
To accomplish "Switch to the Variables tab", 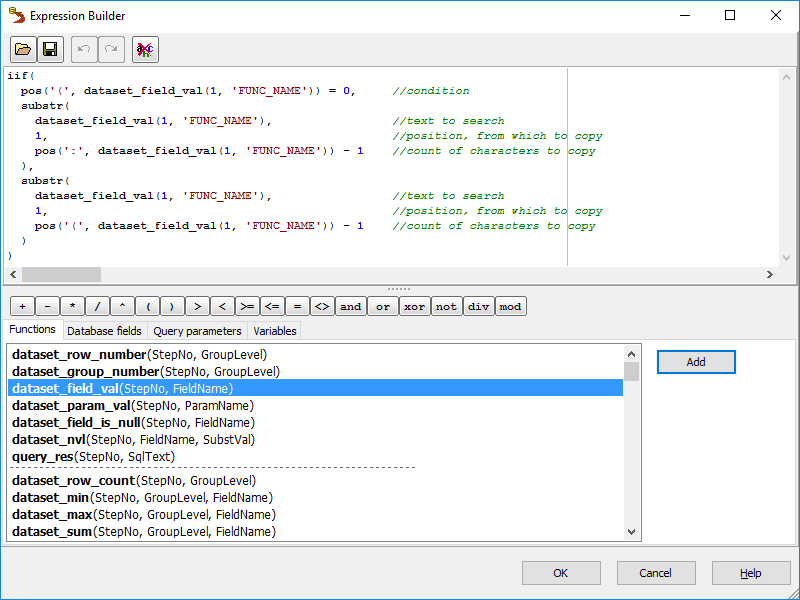I will (274, 331).
